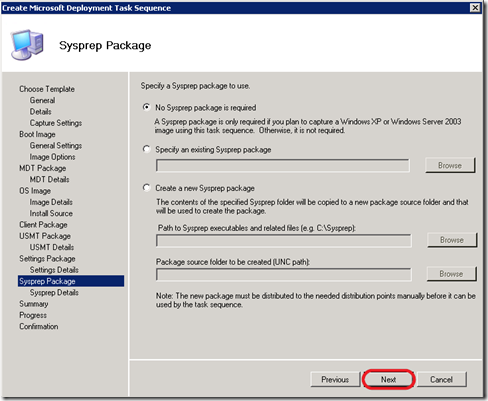The image size is (488, 401).
Task: Click the computer wizard icon in header
Action: [27, 45]
